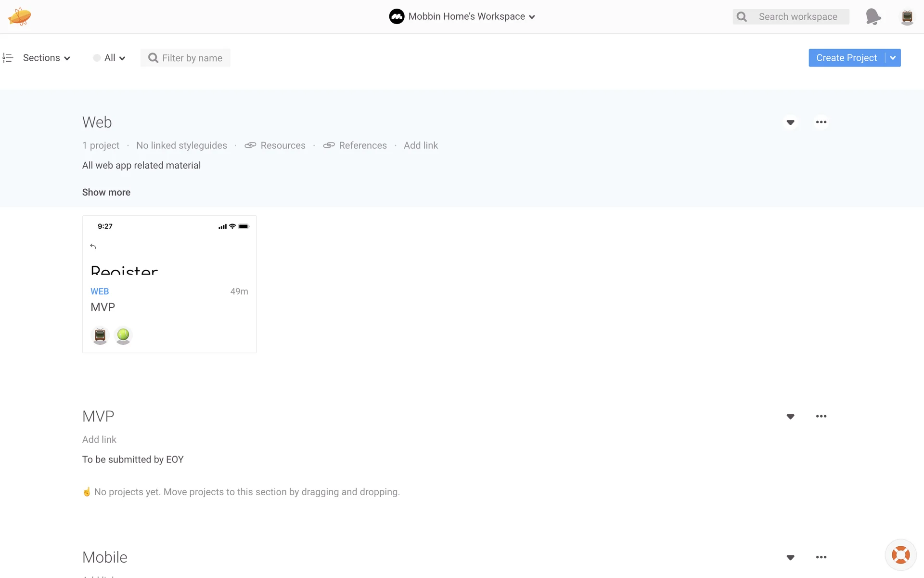Open Mobbin Home's Workspace switcher
The width and height of the screenshot is (924, 578).
(462, 16)
